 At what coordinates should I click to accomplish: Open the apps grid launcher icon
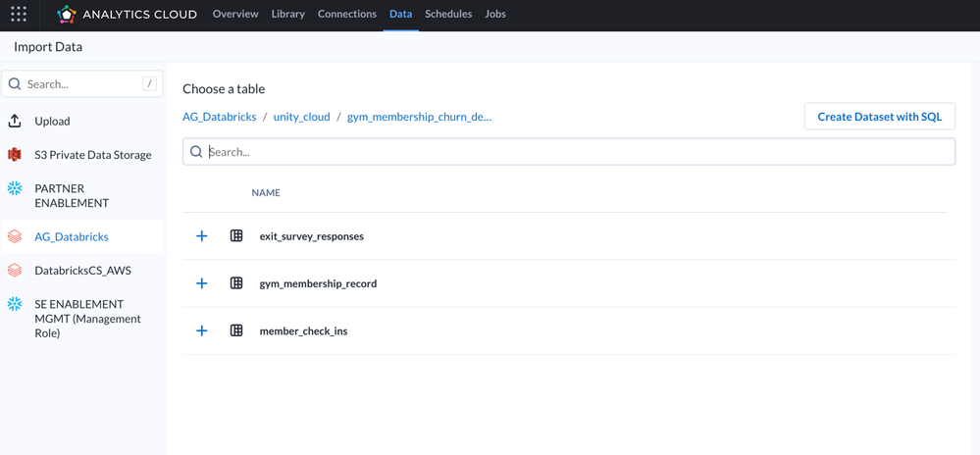[19, 14]
